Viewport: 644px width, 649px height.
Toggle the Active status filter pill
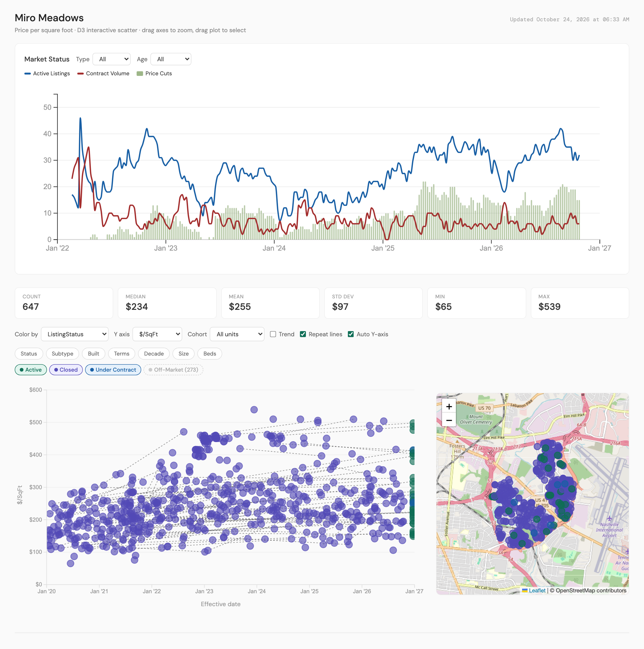point(31,370)
